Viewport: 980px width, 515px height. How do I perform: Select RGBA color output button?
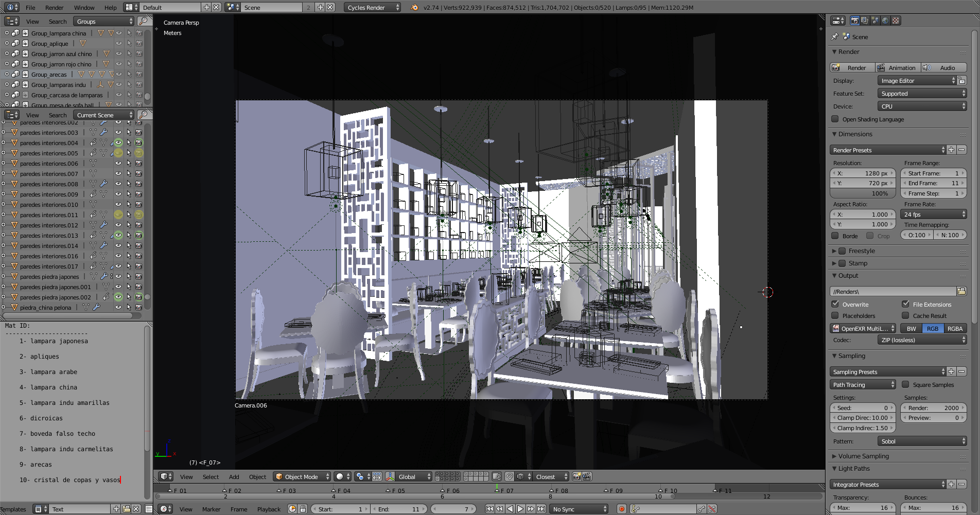(955, 329)
